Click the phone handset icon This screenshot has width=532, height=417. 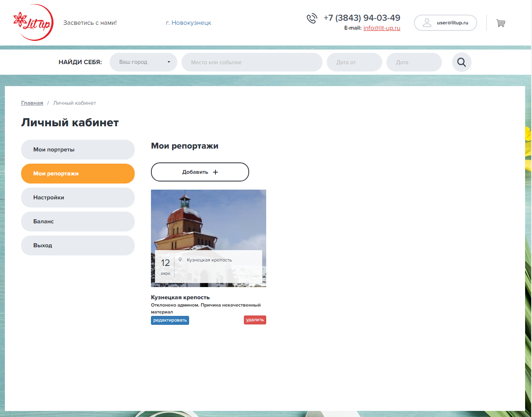tap(312, 18)
